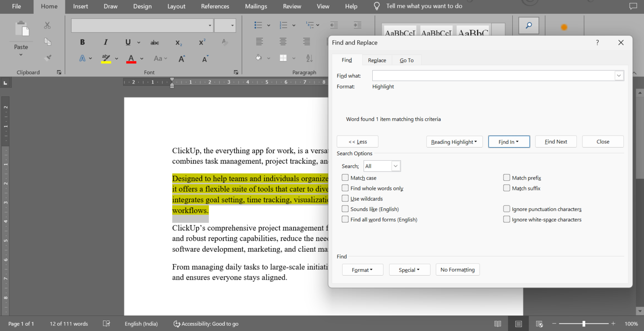Toggle bold formatting
644x331 pixels.
click(82, 42)
